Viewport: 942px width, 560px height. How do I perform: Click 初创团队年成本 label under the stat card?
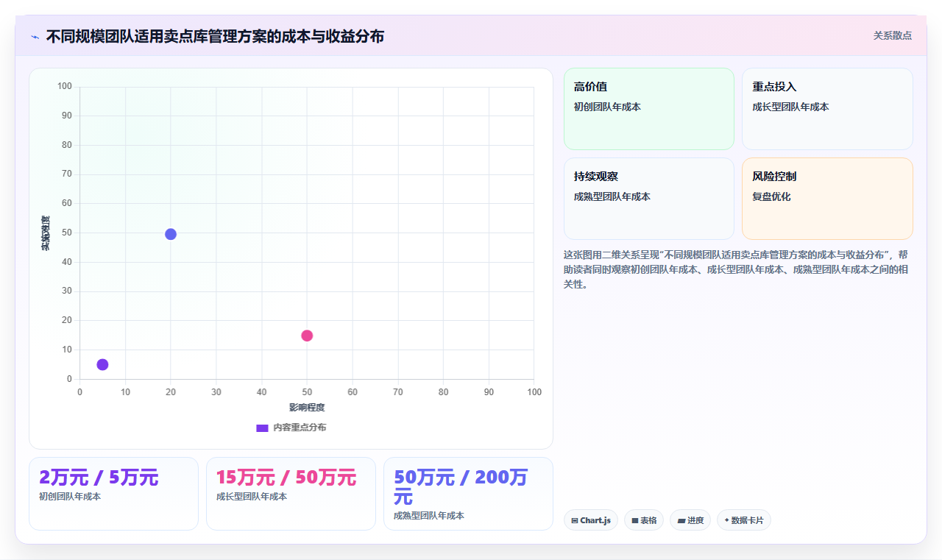pyautogui.click(x=70, y=497)
